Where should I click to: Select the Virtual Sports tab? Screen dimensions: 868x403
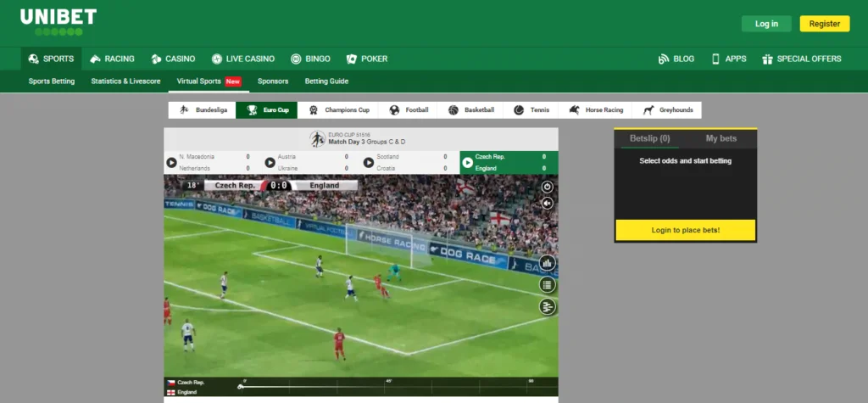[209, 81]
